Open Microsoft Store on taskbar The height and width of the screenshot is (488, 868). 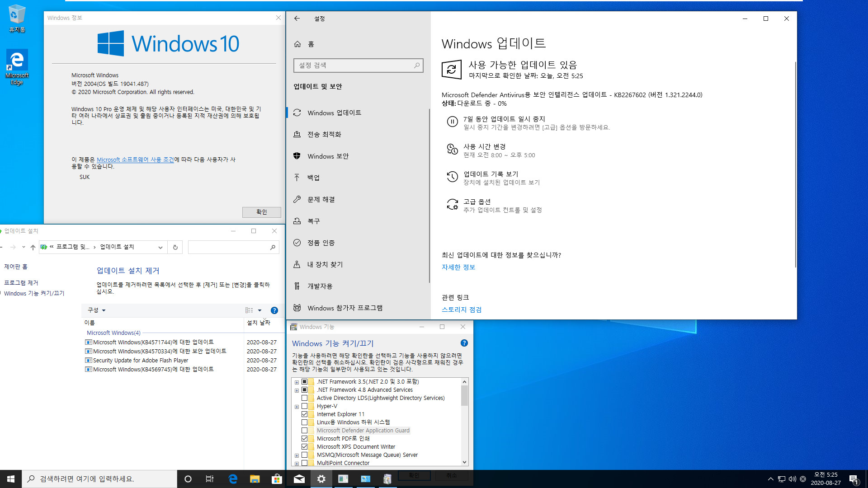(x=277, y=479)
